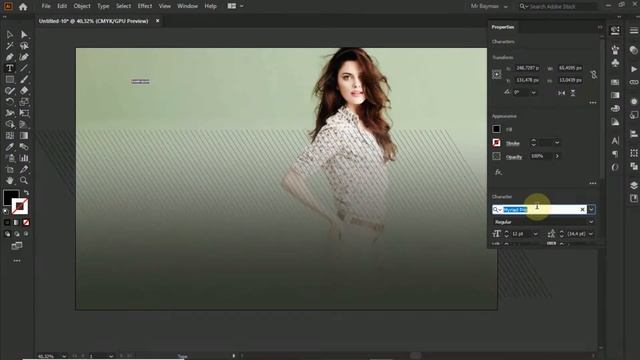
Task: Open the leading value dropdown
Action: (x=591, y=234)
